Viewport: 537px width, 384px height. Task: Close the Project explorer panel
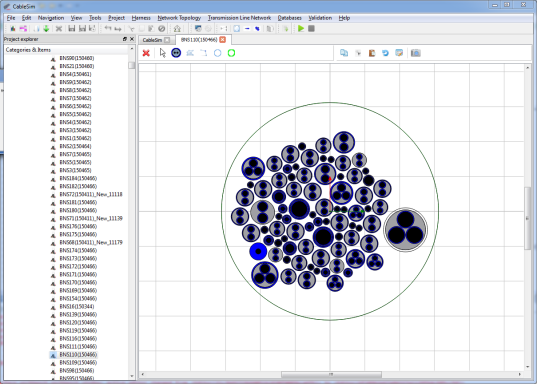[x=132, y=39]
